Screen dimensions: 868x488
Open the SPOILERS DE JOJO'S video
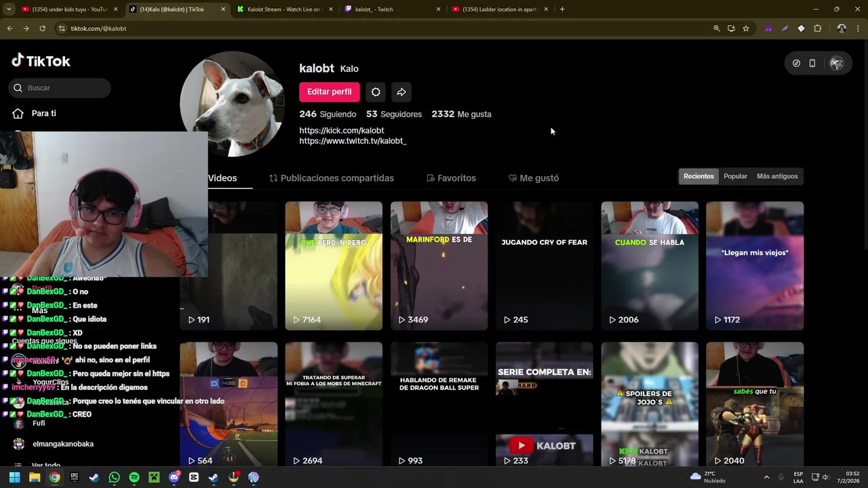(x=650, y=404)
